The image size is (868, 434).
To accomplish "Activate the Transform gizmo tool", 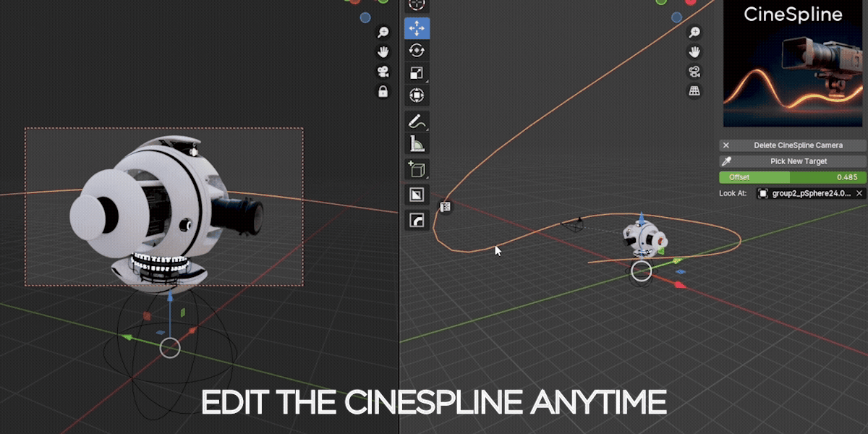I will pos(416,95).
